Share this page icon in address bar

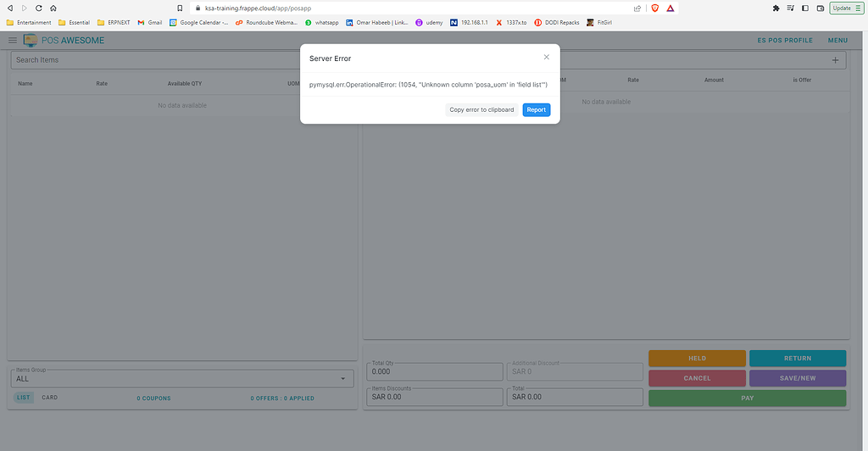(637, 8)
